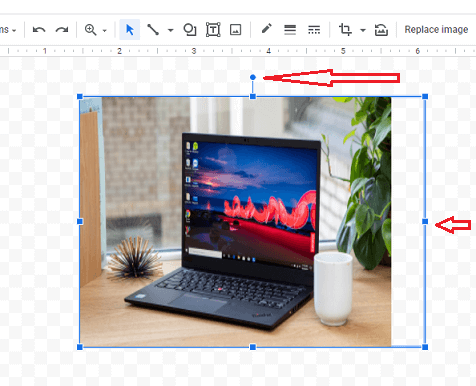The image size is (476, 386).
Task: Activate the Select arrow tool
Action: coord(130,30)
